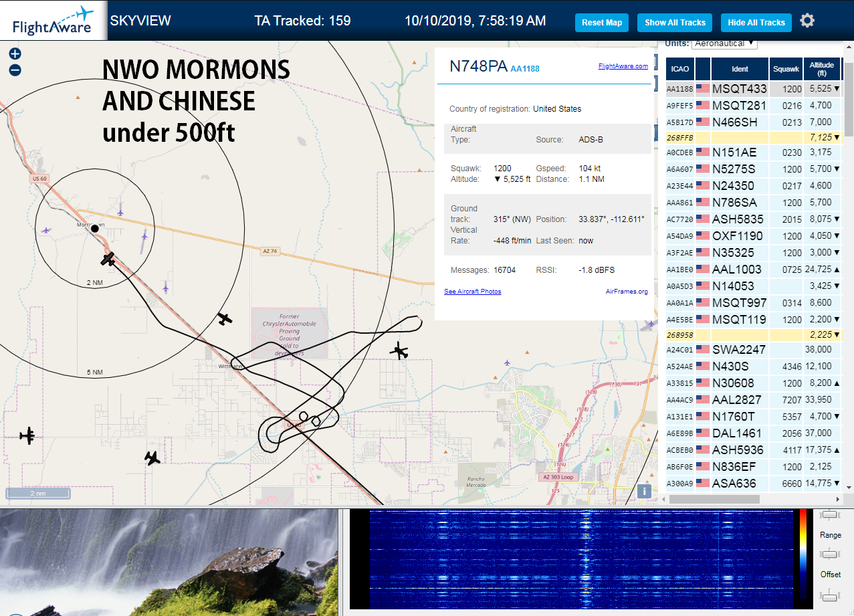The width and height of the screenshot is (854, 616).
Task: Click the AA1188 link beside N748PA
Action: pyautogui.click(x=525, y=69)
